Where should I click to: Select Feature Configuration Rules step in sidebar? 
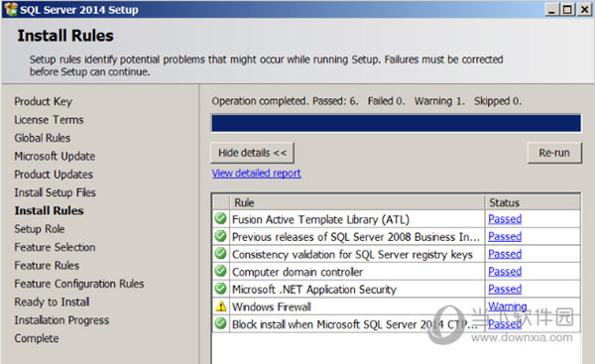[79, 284]
